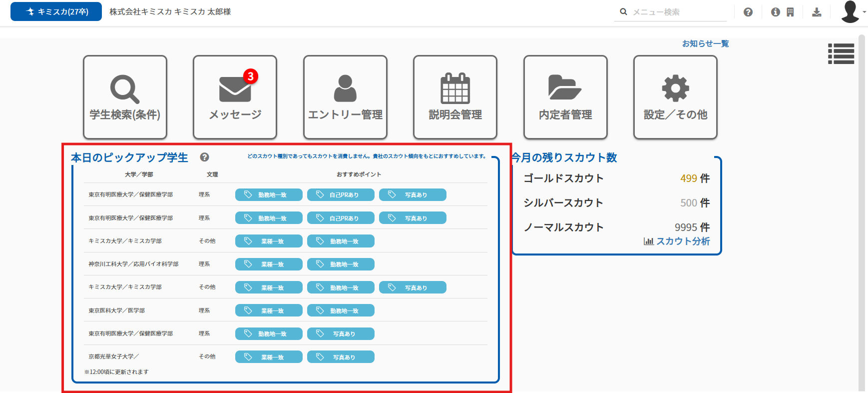Open the Entry Management (エントリー管理) tile
Viewport: 868px width, 393px height.
coord(345,97)
